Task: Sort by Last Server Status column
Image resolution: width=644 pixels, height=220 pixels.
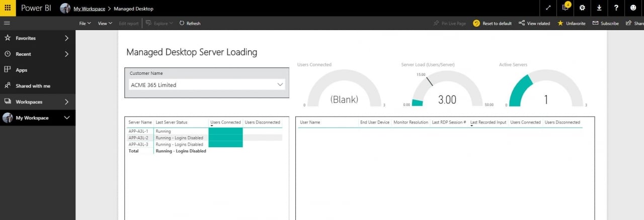Action: click(172, 123)
